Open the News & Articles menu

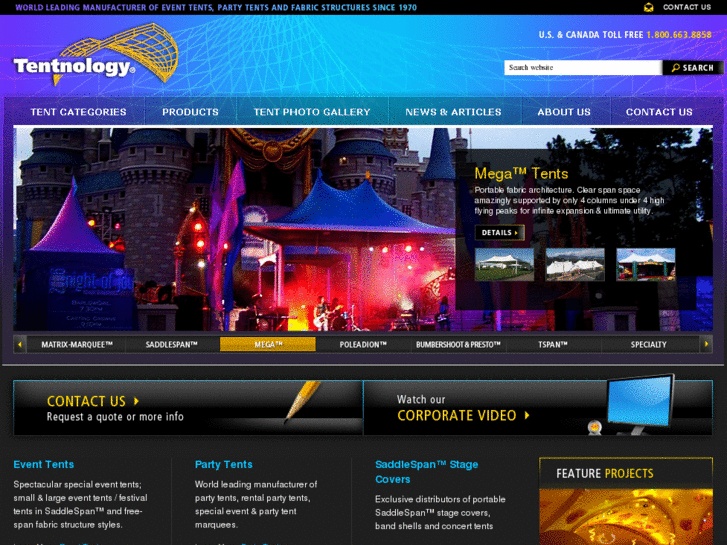tap(453, 112)
